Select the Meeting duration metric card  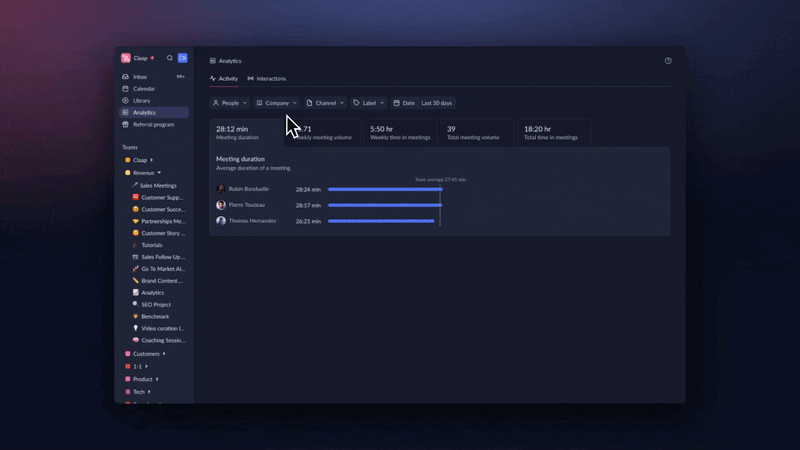[246, 133]
